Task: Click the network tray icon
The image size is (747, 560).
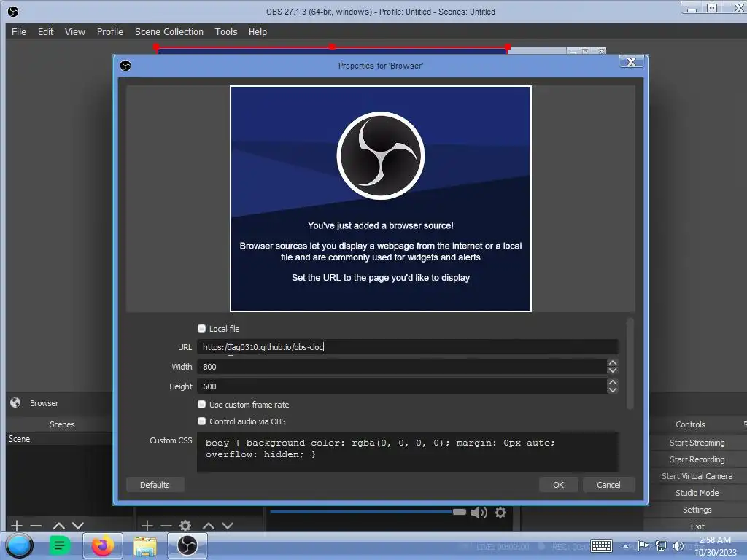Action: (661, 545)
